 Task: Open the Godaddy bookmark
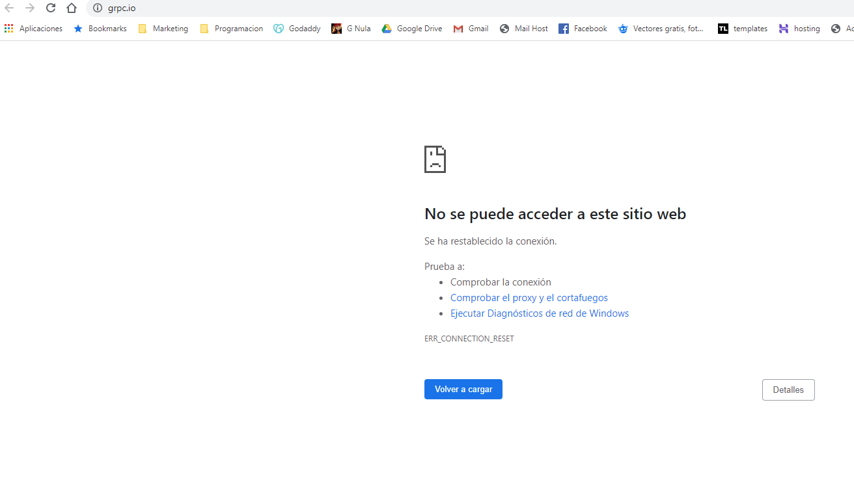click(297, 29)
